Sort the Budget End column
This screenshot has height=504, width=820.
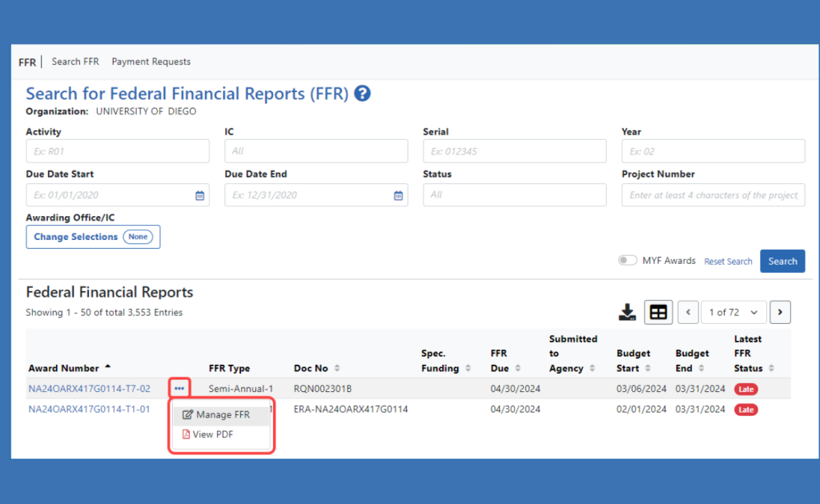(701, 368)
